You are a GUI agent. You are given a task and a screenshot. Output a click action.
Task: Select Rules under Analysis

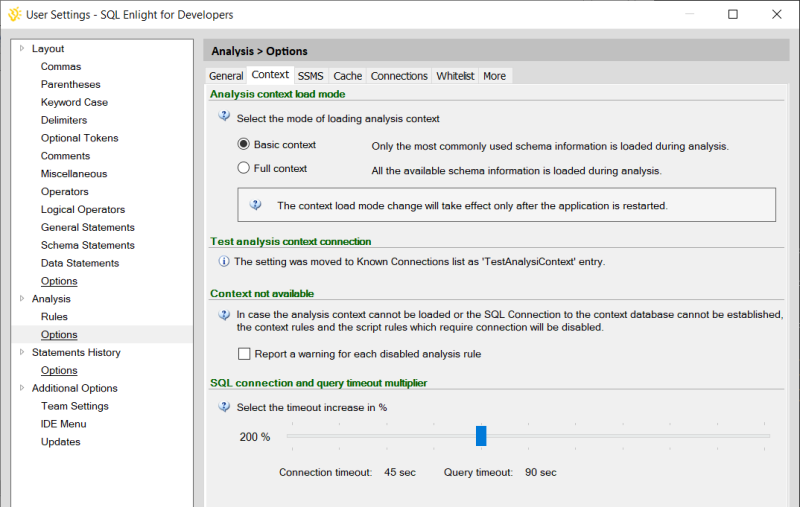click(x=54, y=316)
